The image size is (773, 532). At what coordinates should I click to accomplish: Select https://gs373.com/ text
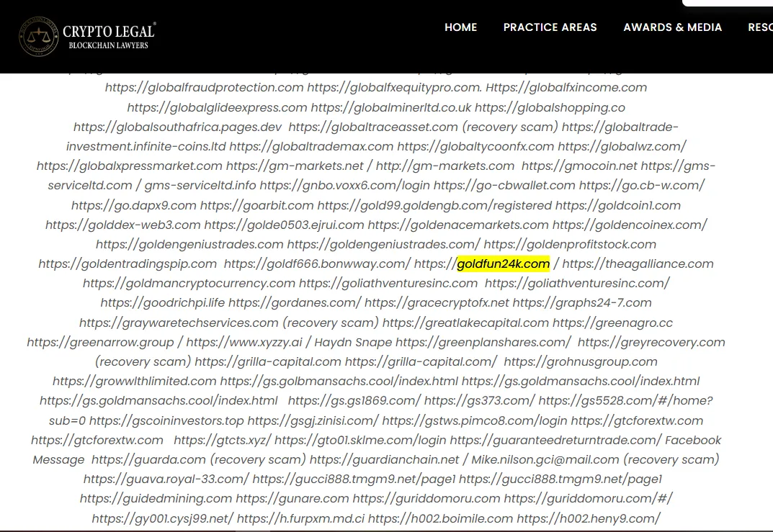(479, 400)
